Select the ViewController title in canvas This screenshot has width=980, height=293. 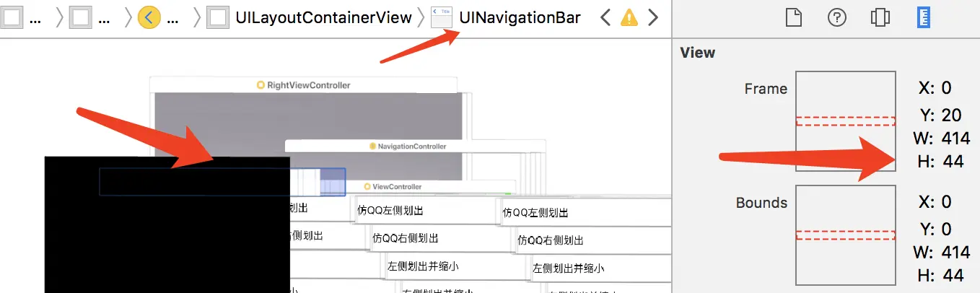(397, 187)
